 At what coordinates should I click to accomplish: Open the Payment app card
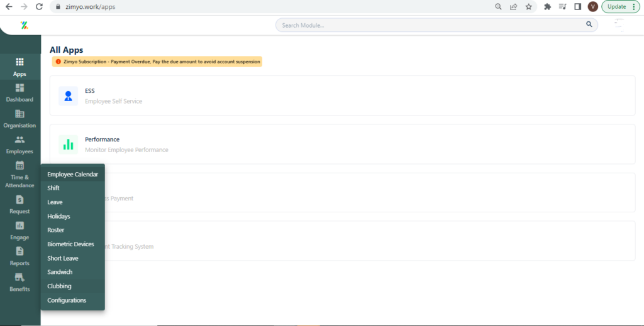[x=342, y=192]
